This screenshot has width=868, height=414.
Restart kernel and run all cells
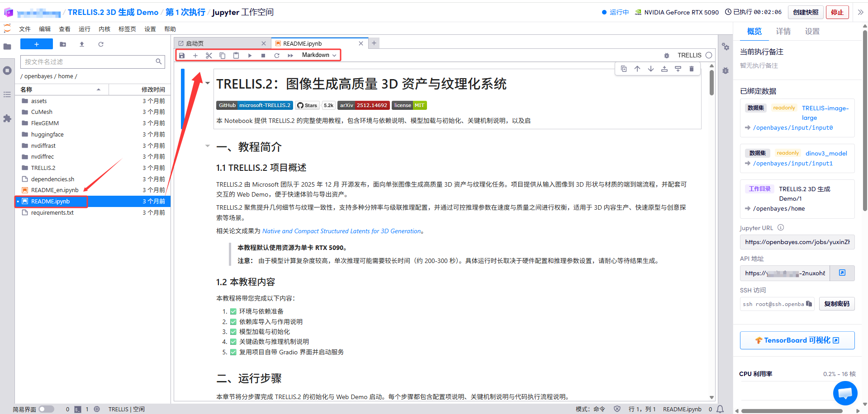pos(290,55)
